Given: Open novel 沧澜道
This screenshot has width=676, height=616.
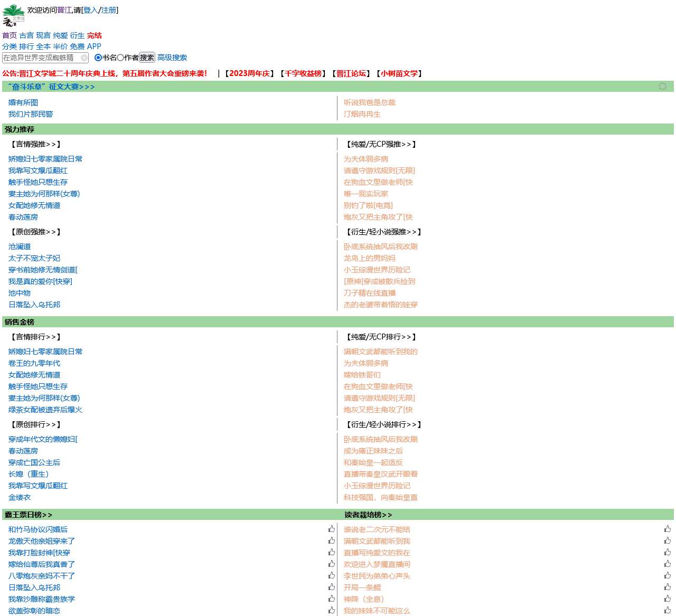Looking at the screenshot, I should (x=20, y=247).
